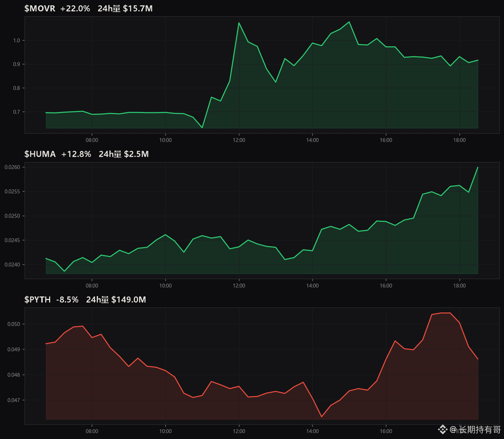504x439 pixels.
Task: Click the 12:00 time label under PYTH chart
Action: [x=239, y=431]
